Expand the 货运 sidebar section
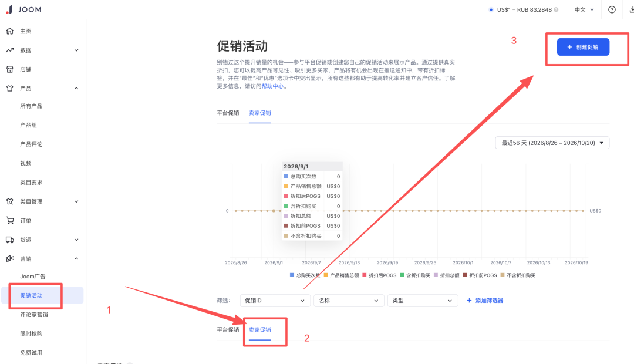The height and width of the screenshot is (364, 634). pyautogui.click(x=76, y=240)
